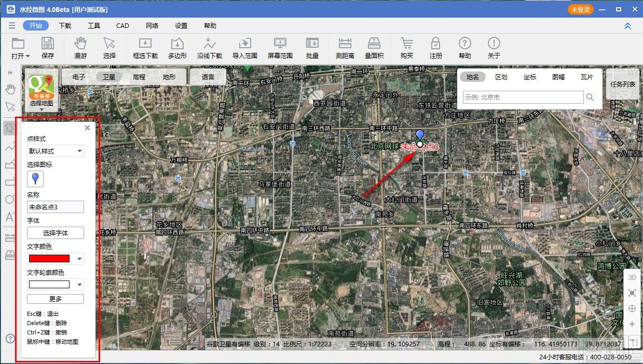Choose the 多边形 polygon download tool

point(177,48)
